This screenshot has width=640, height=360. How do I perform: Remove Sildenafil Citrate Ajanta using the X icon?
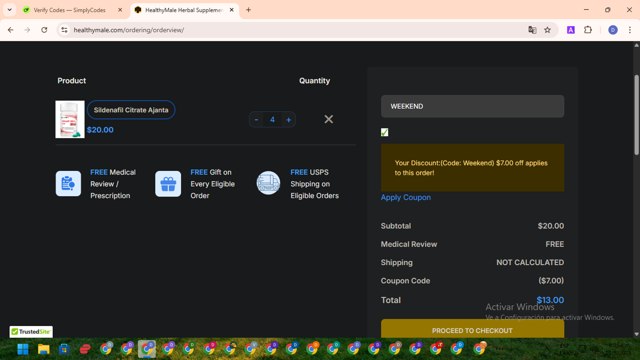[x=329, y=119]
